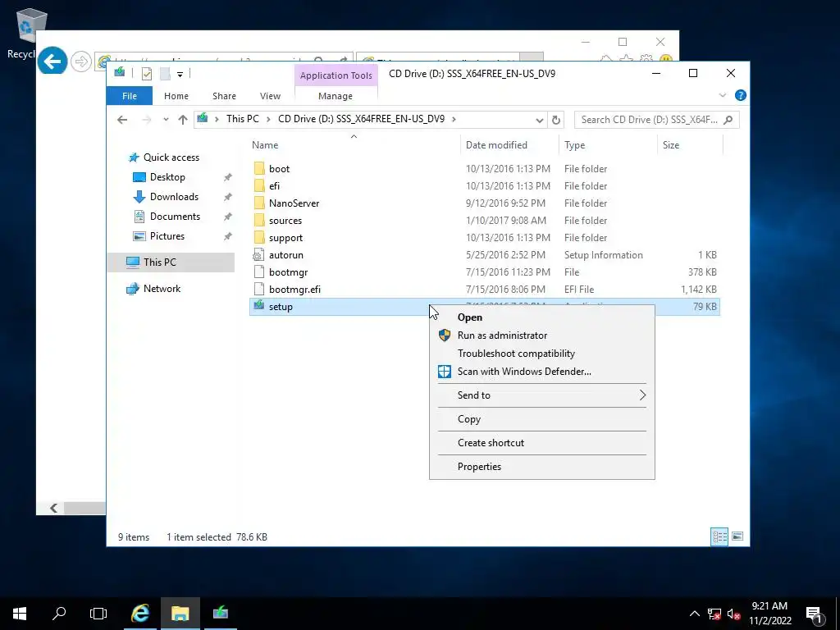The image size is (840, 630).
Task: Expand the ribbon with the chevron
Action: point(722,95)
